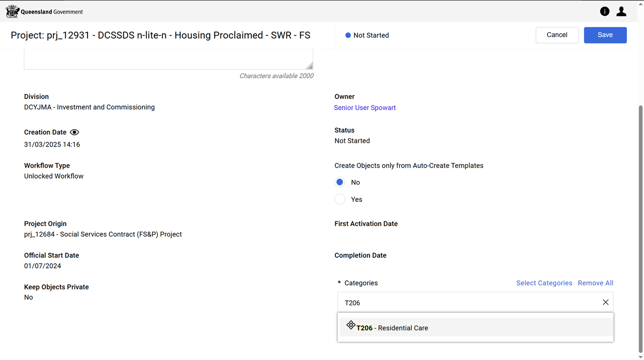Click the category icon beside T206 result
The width and height of the screenshot is (644, 360).
tap(351, 325)
